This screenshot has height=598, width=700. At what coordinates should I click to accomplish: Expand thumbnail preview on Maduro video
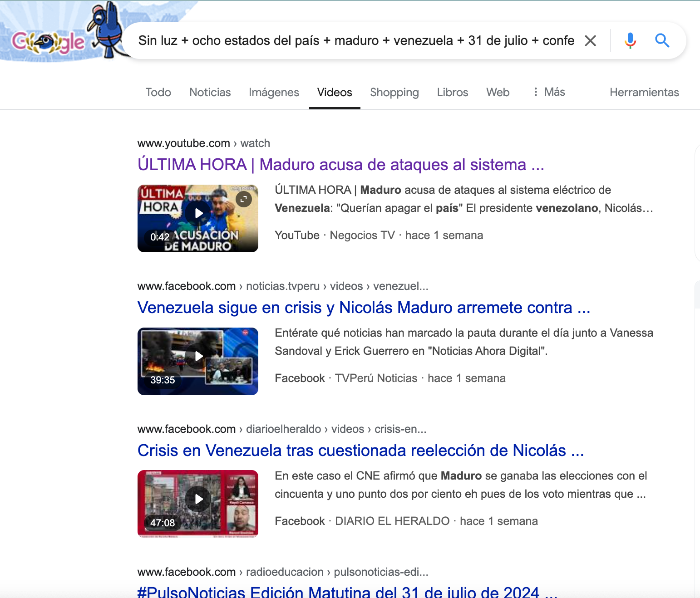click(244, 199)
